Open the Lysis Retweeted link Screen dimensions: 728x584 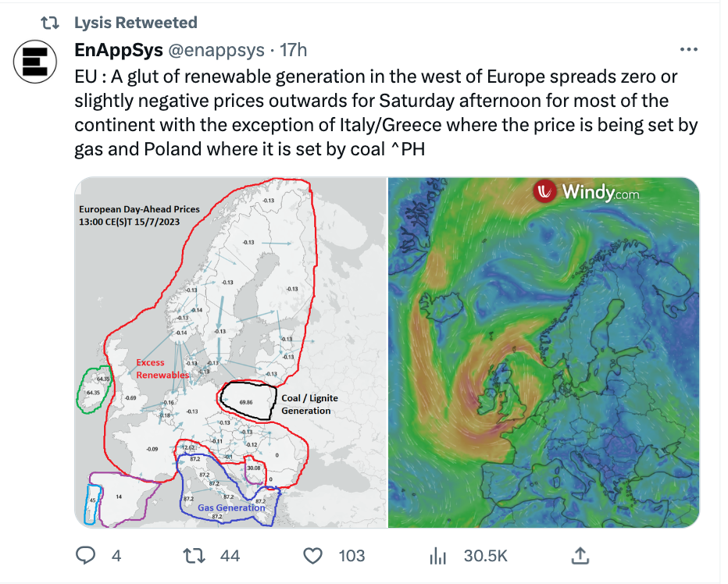point(135,23)
